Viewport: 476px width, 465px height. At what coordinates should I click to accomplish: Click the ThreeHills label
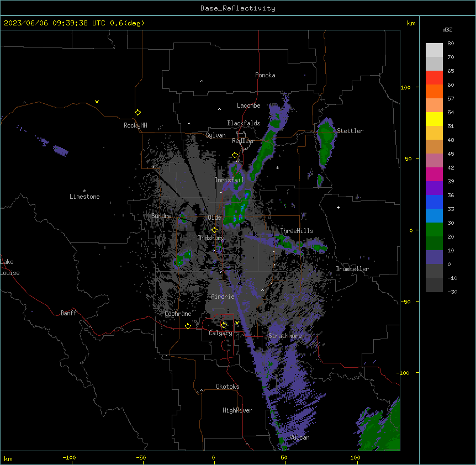point(297,231)
